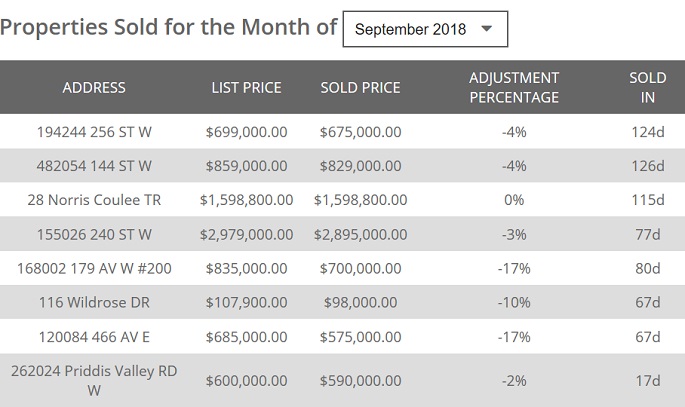
Task: Click the $98,000.00 sold price cell
Action: [360, 302]
